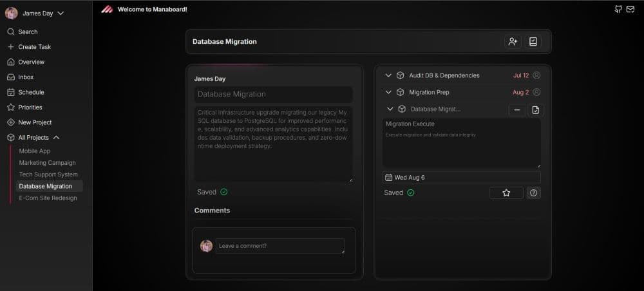The height and width of the screenshot is (291, 644).
Task: Click the Search magnifier icon in sidebar
Action: 11,32
